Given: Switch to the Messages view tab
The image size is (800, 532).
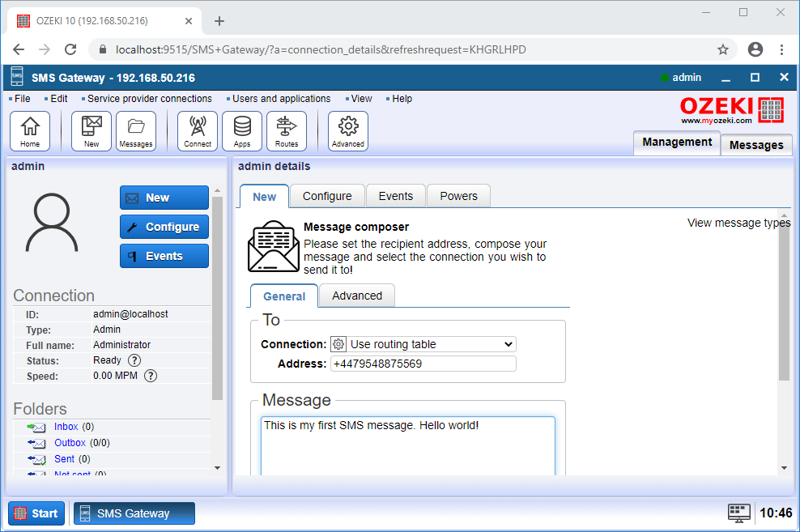Looking at the screenshot, I should [756, 145].
